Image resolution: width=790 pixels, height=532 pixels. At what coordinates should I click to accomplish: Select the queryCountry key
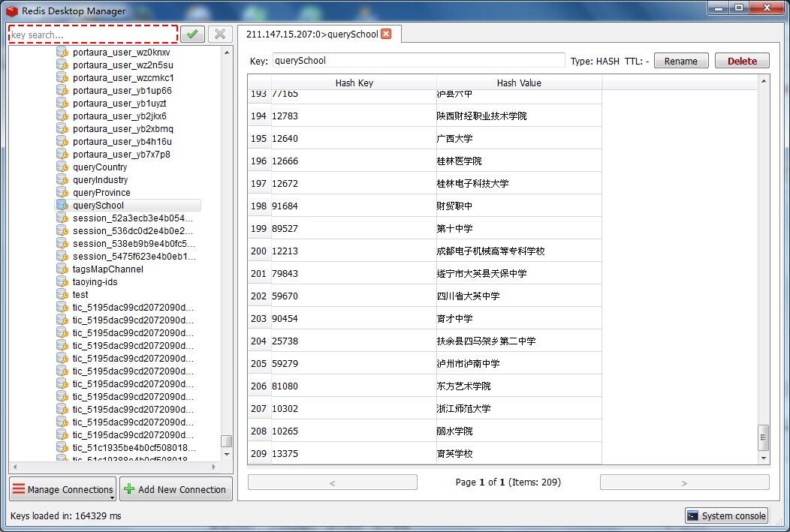pyautogui.click(x=100, y=167)
